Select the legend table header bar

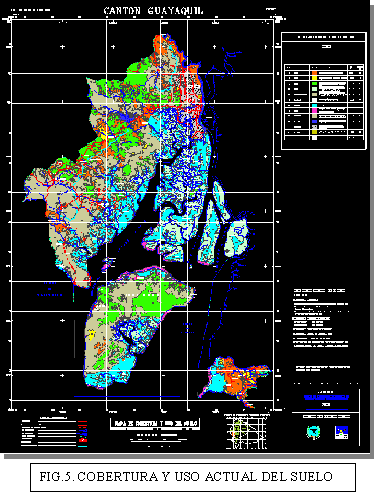324,37
